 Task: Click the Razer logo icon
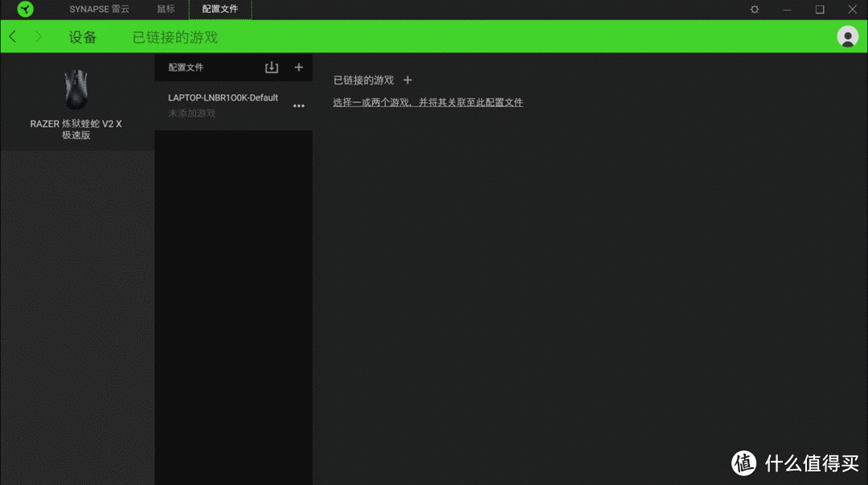point(26,9)
